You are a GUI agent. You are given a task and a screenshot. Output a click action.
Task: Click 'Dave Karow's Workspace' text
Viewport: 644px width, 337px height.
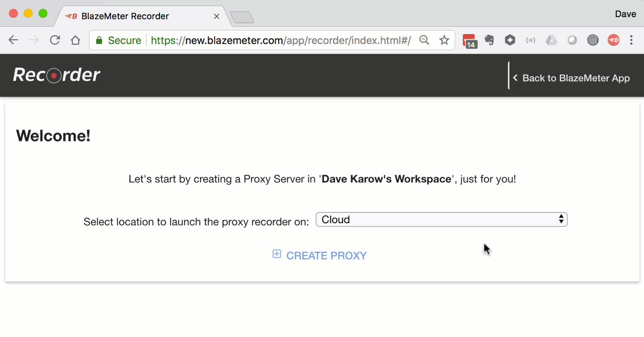click(x=386, y=179)
